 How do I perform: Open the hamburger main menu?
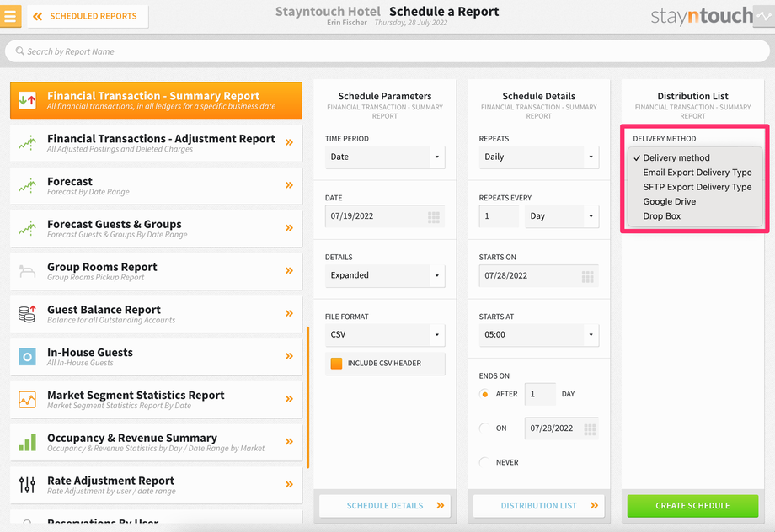coord(10,16)
